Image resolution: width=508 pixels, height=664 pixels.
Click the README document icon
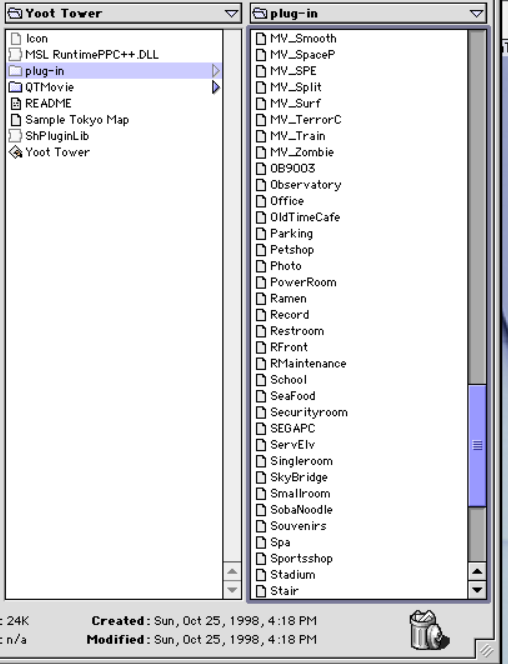pyautogui.click(x=16, y=103)
